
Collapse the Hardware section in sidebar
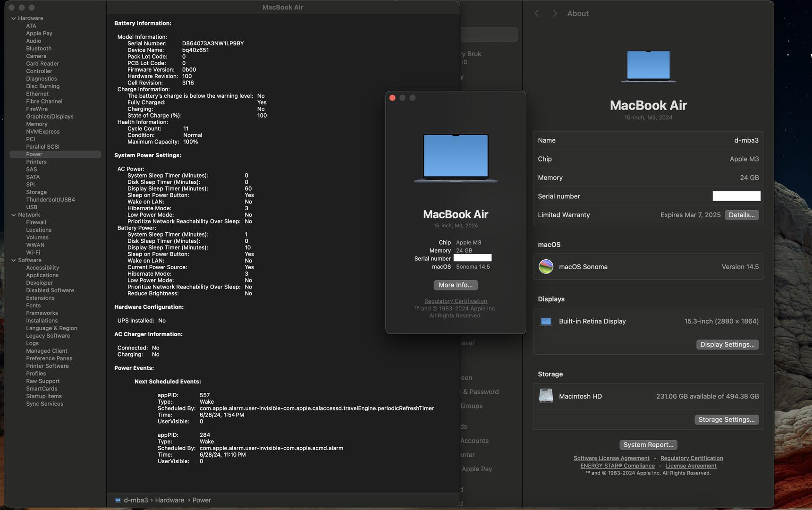click(x=13, y=18)
